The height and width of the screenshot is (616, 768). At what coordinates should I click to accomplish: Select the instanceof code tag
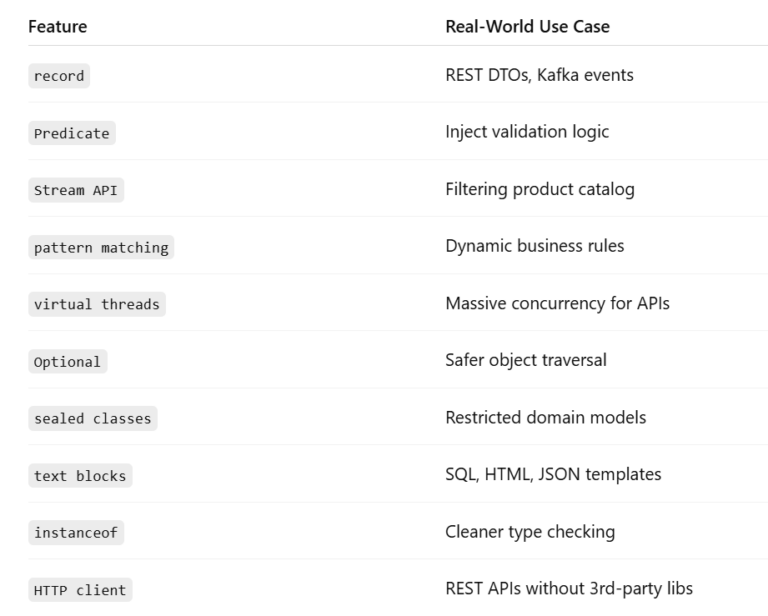(75, 533)
